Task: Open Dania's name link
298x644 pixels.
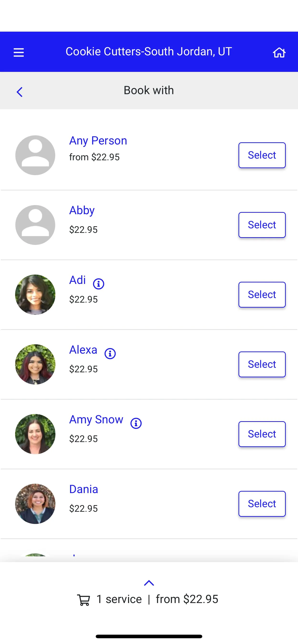Action: click(x=83, y=489)
